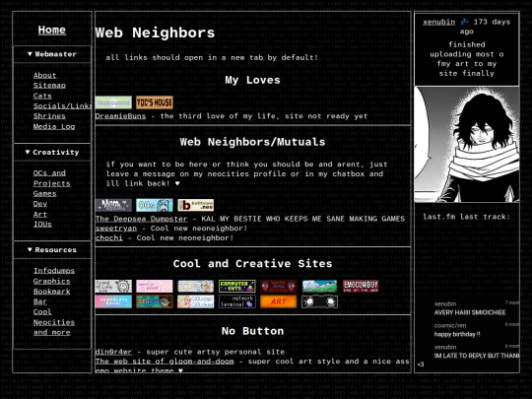Viewport: 532px width, 399px height.
Task: Click the 'last.fm last track:' label
Action: [x=467, y=217]
